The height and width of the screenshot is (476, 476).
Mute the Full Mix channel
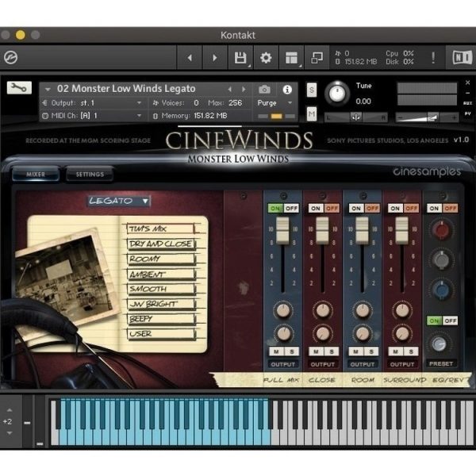[276, 351]
